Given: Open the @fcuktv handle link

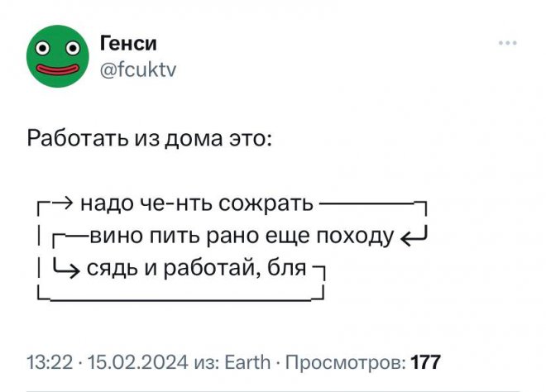Looking at the screenshot, I should coord(138,69).
